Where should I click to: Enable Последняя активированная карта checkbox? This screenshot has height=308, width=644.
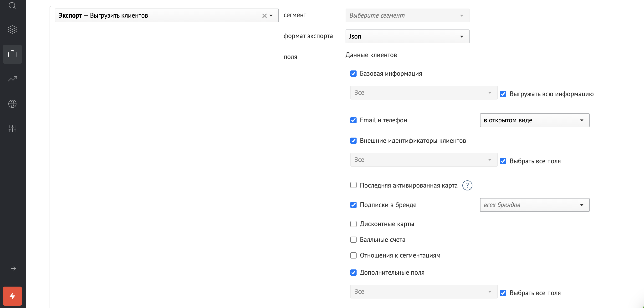[x=353, y=185]
